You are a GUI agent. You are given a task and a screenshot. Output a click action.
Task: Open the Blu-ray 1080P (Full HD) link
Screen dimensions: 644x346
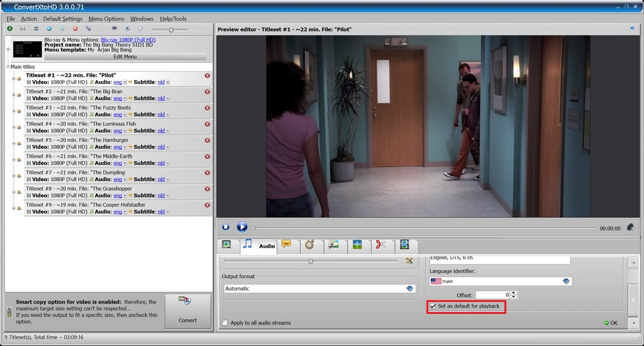(128, 40)
